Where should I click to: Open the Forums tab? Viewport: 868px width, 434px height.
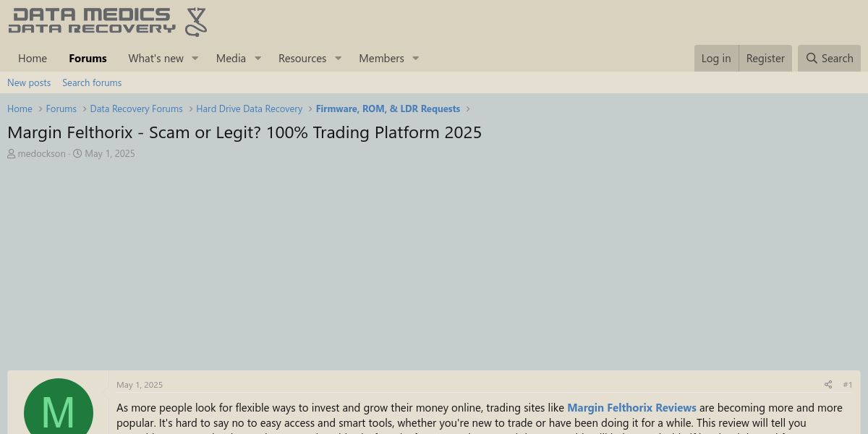pos(88,59)
